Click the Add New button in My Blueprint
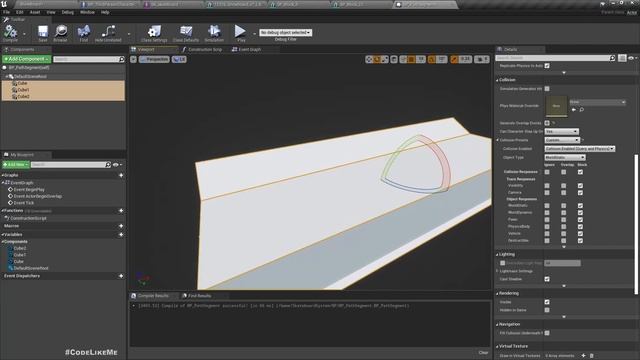The width and height of the screenshot is (640, 360). tap(16, 164)
